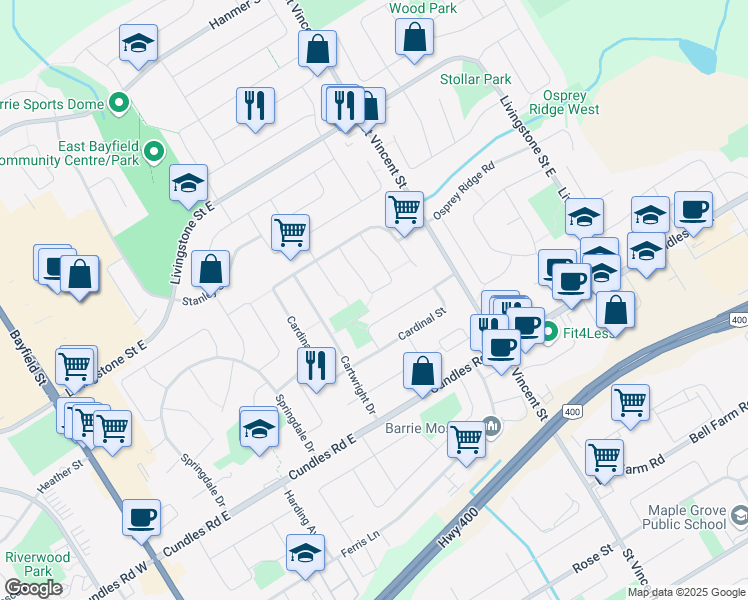Select the grocery cart marker north of Bell Farm Rd

pos(630,403)
